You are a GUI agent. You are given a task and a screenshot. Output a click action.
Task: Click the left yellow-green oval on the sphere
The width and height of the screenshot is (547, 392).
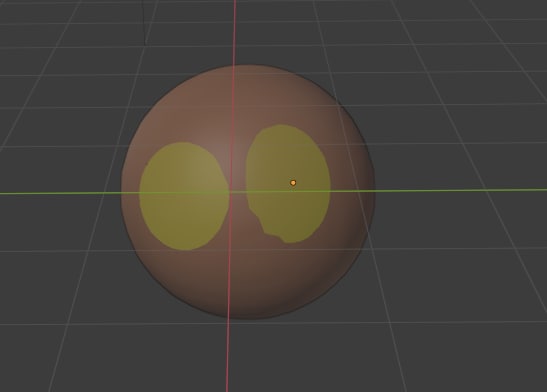[x=184, y=196]
